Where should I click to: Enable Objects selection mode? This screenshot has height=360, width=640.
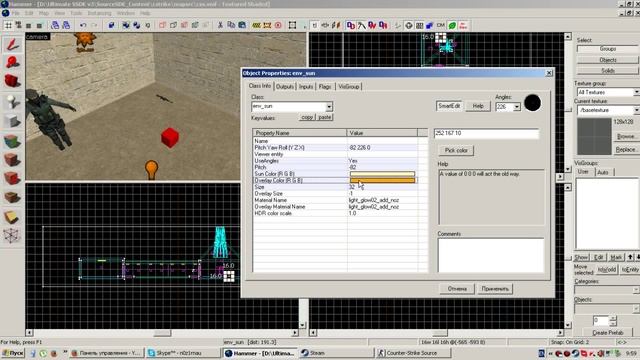tap(607, 60)
